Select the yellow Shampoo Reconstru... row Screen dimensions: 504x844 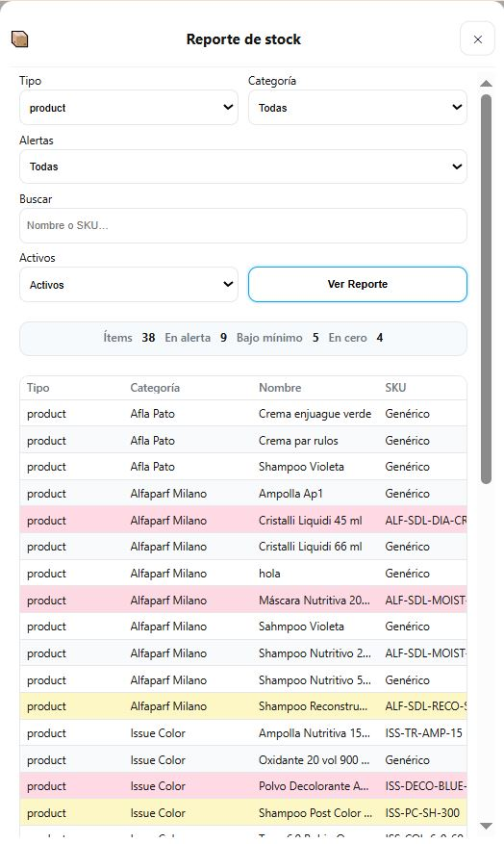pos(243,706)
